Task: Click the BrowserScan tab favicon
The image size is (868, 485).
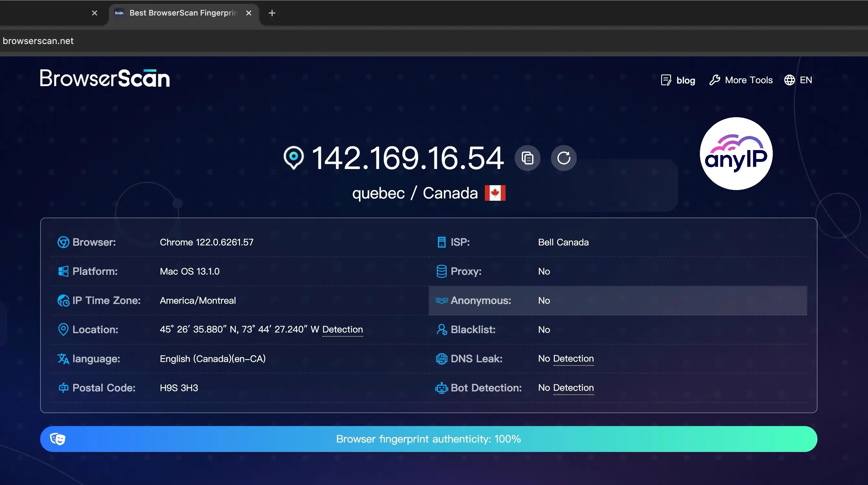Action: coord(119,13)
